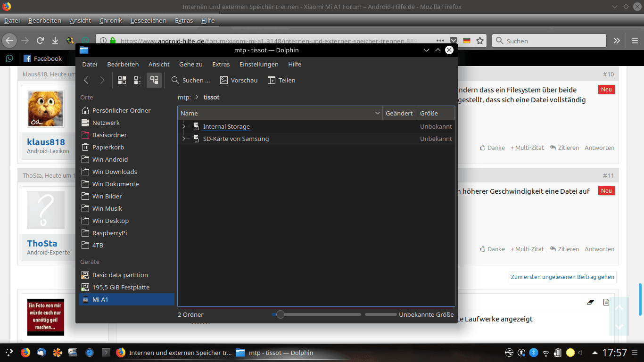
Task: Open klaus818 profile link in forum
Action: 46,142
